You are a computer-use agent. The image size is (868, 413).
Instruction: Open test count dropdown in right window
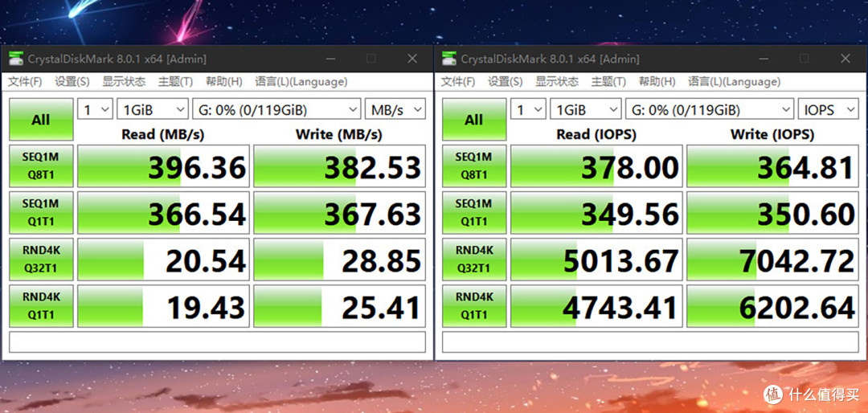click(x=528, y=109)
